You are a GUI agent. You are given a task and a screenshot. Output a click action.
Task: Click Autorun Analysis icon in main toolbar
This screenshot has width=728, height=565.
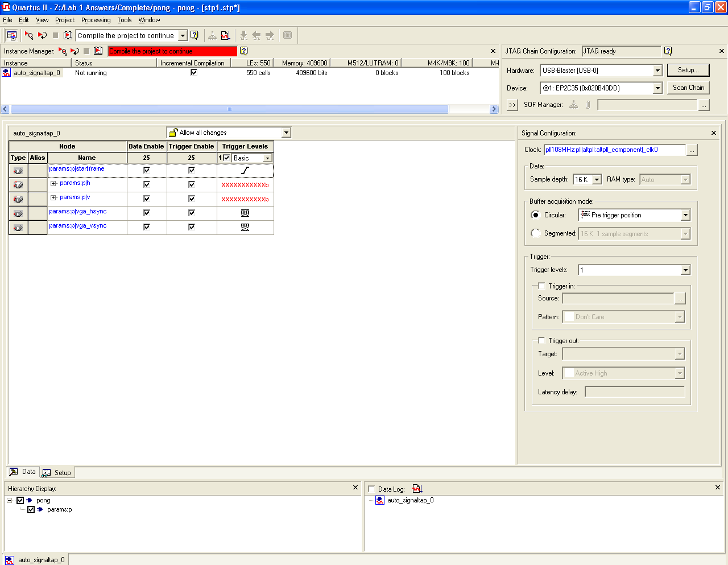pyautogui.click(x=42, y=35)
